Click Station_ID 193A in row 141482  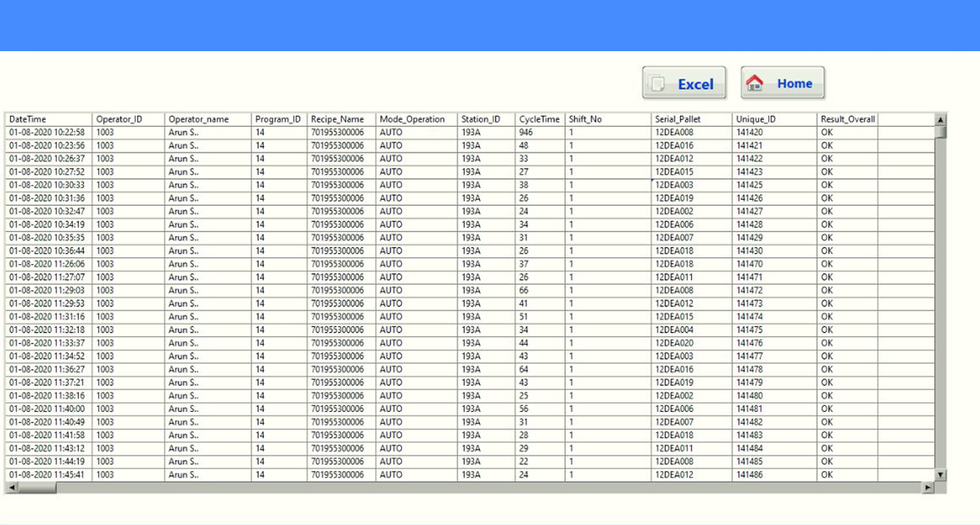pyautogui.click(x=486, y=422)
